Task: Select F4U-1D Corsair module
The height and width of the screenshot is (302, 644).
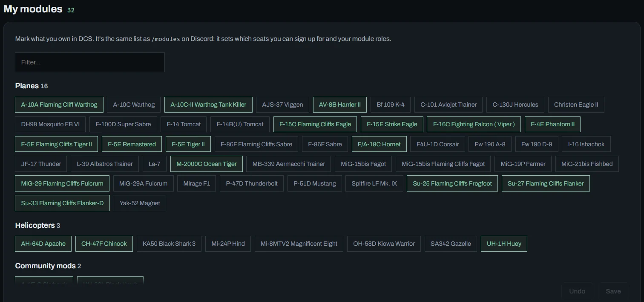Action: coord(437,144)
